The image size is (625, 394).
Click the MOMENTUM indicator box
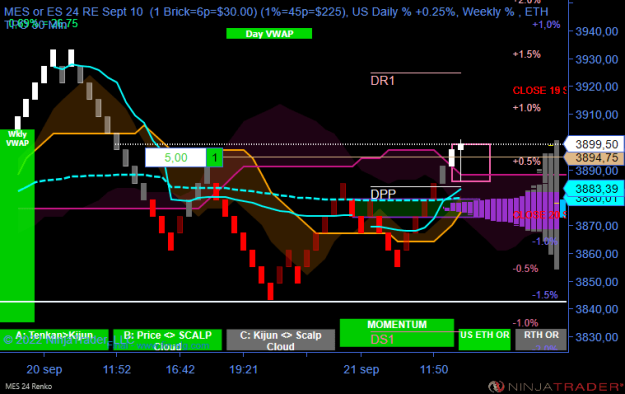tap(397, 333)
